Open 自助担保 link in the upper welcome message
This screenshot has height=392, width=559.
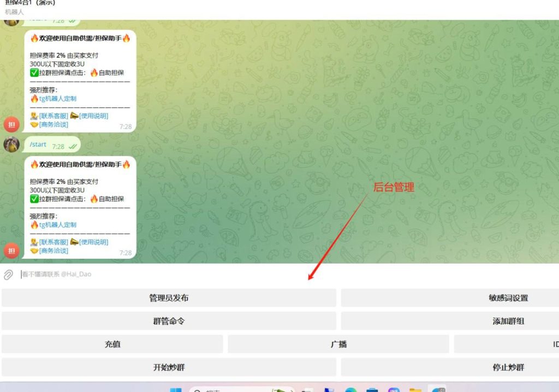[111, 73]
